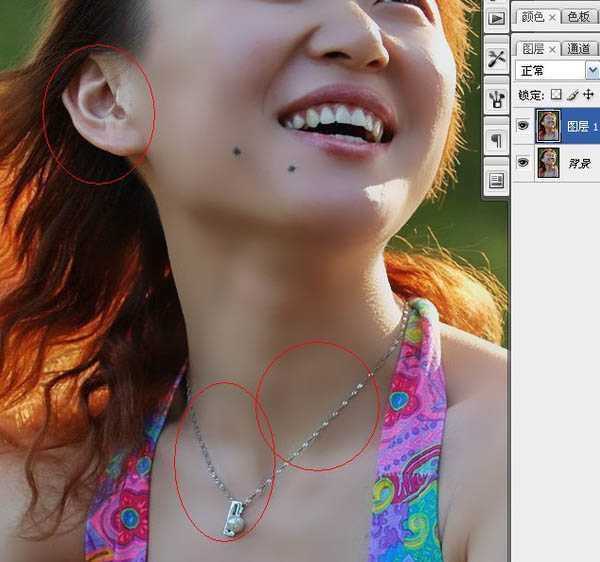Click the 图层 1 layer thumbnail
600x562 pixels.
pos(548,126)
